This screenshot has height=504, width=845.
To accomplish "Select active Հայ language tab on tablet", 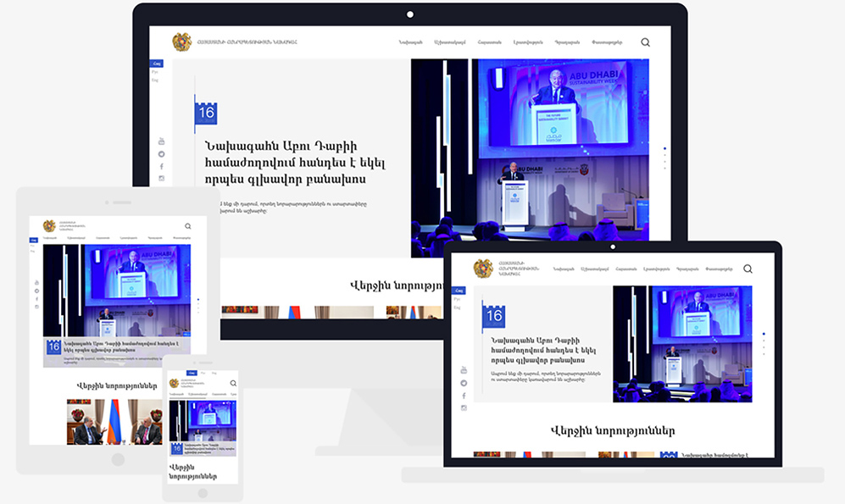I will (x=33, y=240).
